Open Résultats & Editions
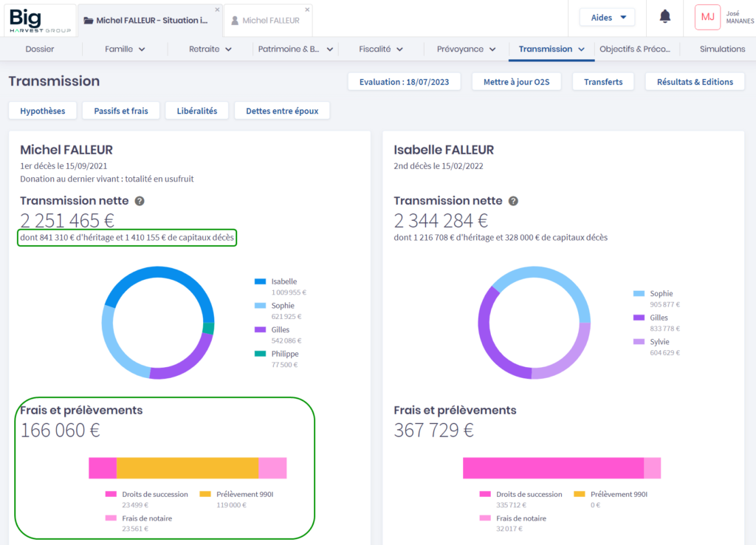Image resolution: width=756 pixels, height=545 pixels. click(695, 82)
